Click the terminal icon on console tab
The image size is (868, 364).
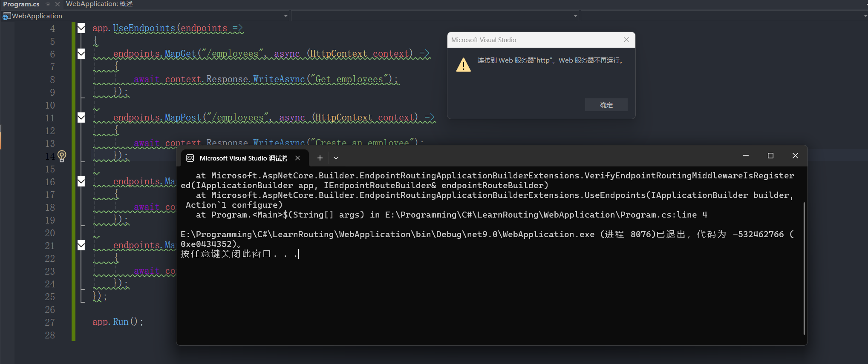click(190, 158)
